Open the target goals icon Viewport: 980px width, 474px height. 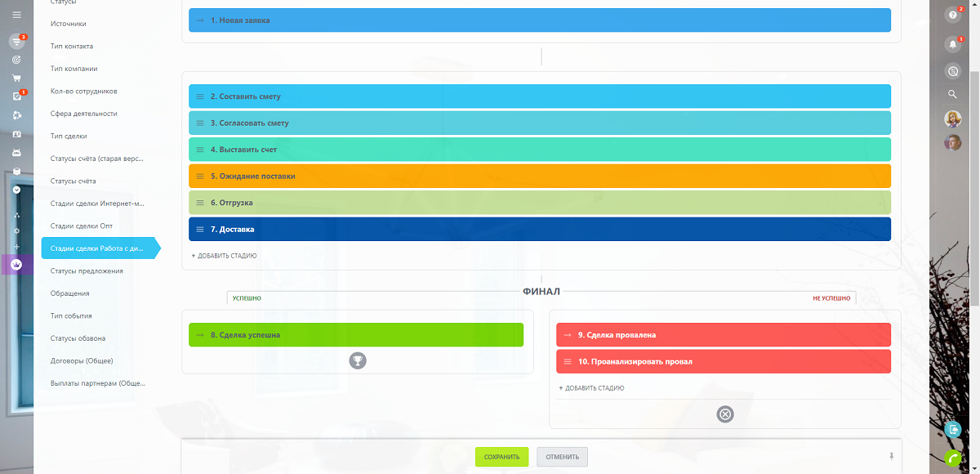pos(16,60)
